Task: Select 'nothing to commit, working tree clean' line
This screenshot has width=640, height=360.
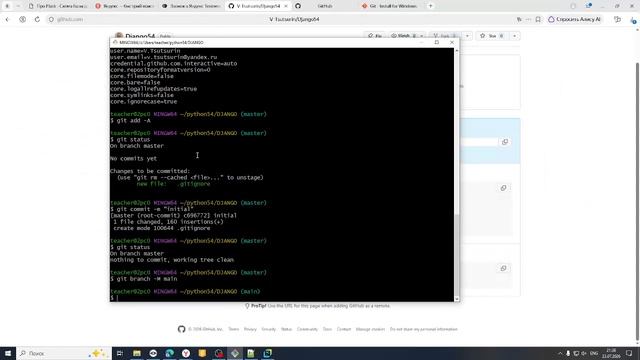Action: (172, 260)
